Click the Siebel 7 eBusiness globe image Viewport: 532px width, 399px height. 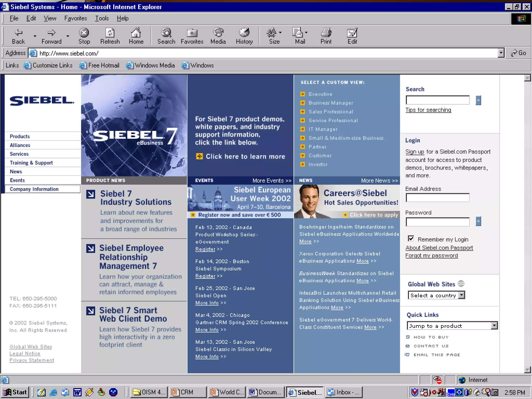(134, 125)
